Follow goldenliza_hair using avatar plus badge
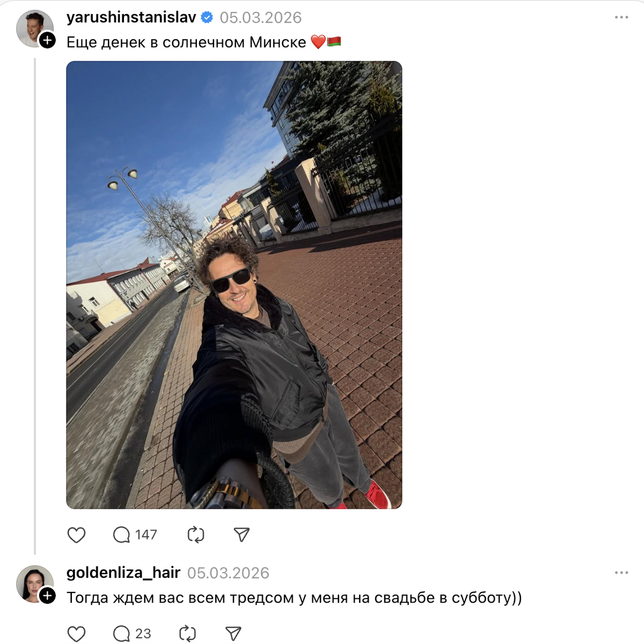The width and height of the screenshot is (644, 644). point(48,596)
